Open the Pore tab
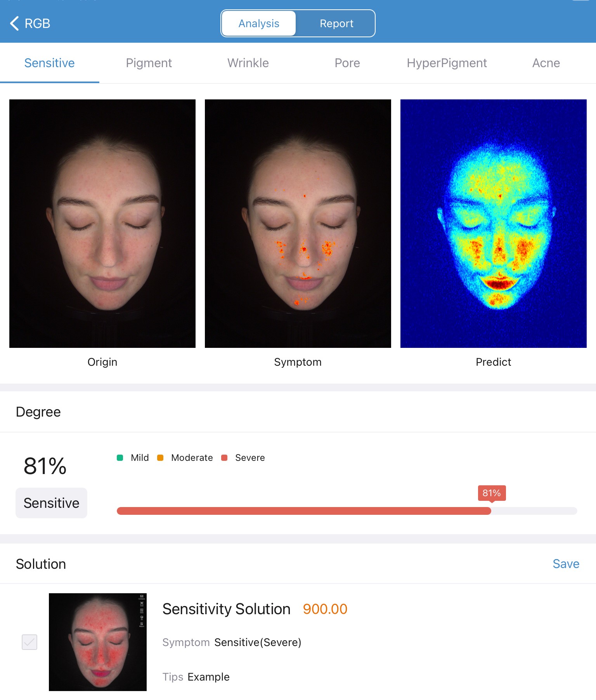Screen dimensions: 596x700 pos(348,63)
